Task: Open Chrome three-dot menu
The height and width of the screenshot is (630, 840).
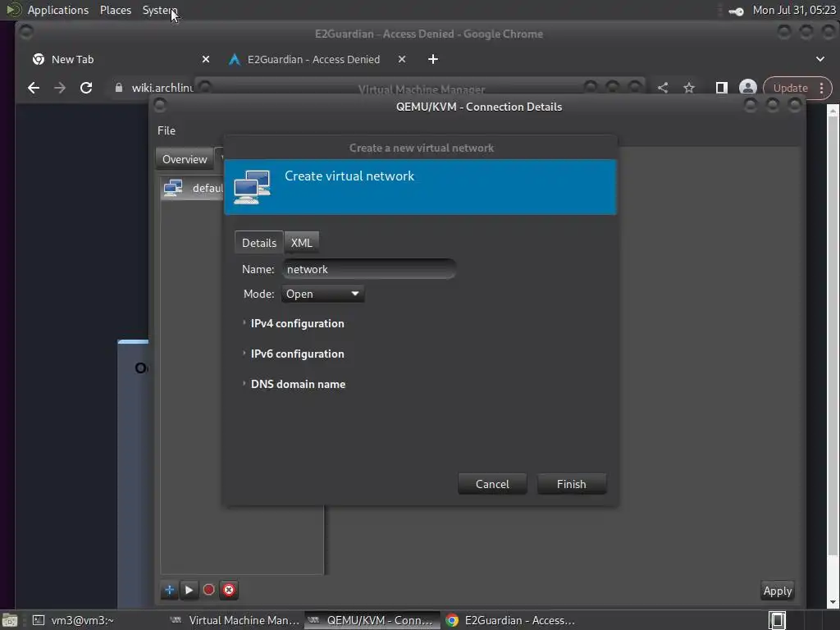Action: [x=821, y=88]
